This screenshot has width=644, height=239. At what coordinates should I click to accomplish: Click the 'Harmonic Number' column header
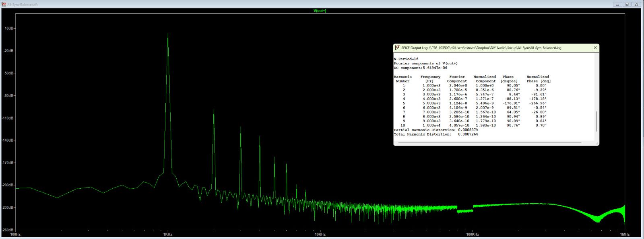point(403,79)
